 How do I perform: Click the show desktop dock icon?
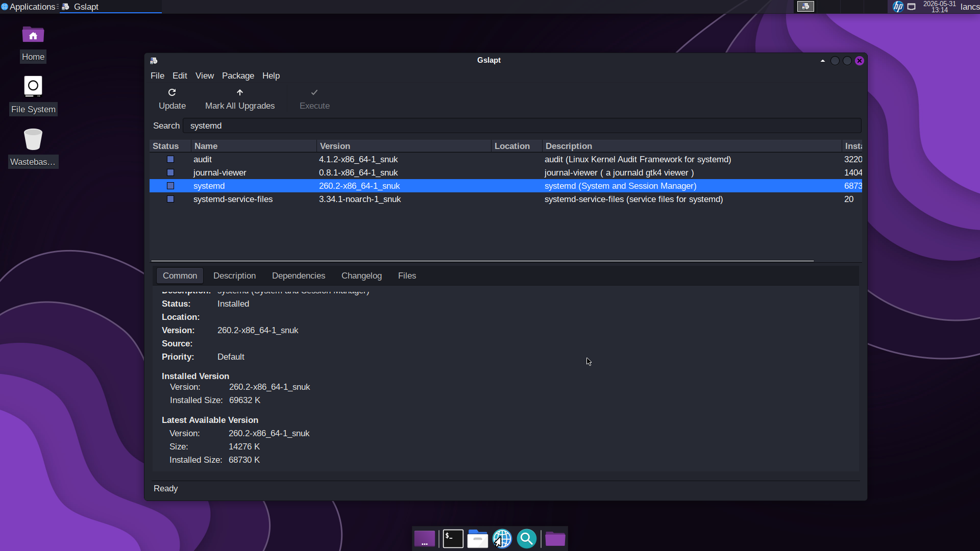pyautogui.click(x=425, y=539)
